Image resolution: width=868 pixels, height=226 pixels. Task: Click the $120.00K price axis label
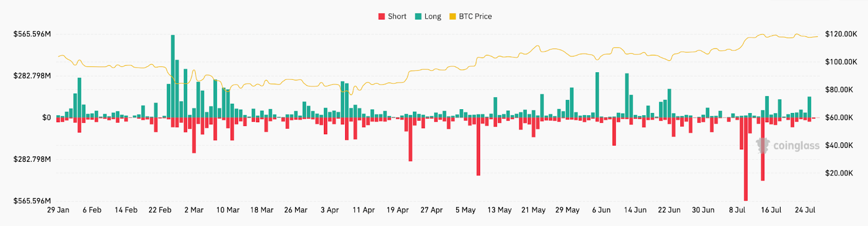tap(841, 34)
